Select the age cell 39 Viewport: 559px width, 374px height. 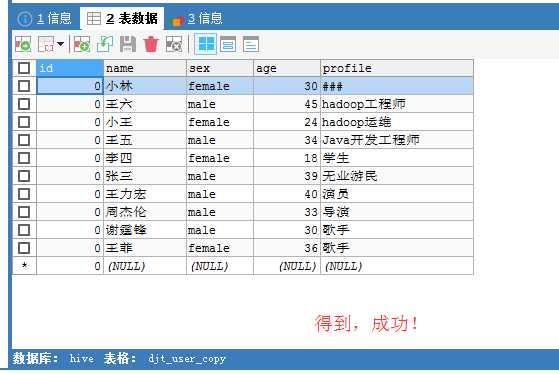287,176
